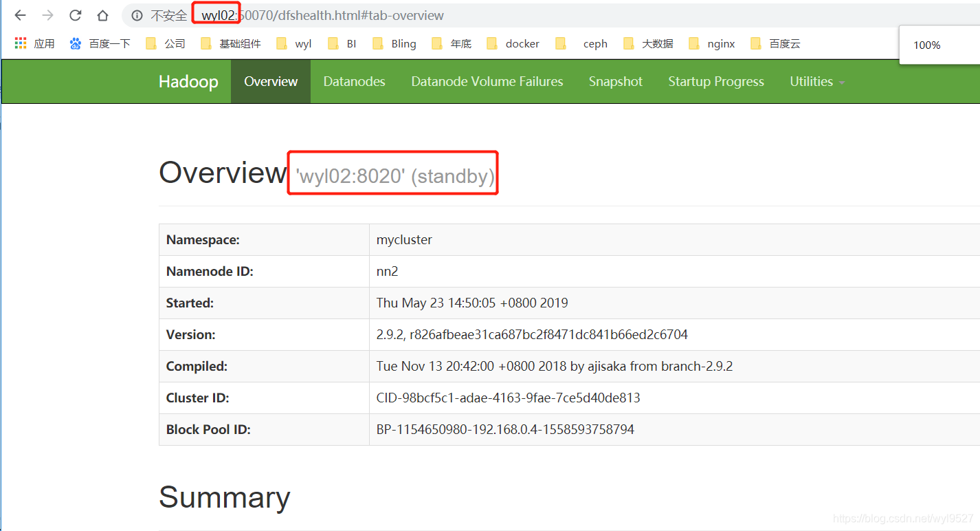Open the Startup Progress tab

coord(716,81)
